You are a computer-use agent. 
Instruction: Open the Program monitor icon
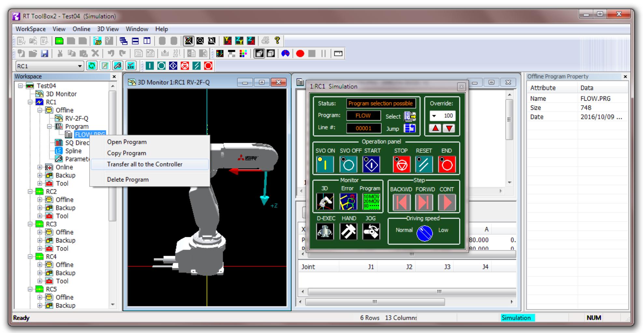point(371,202)
